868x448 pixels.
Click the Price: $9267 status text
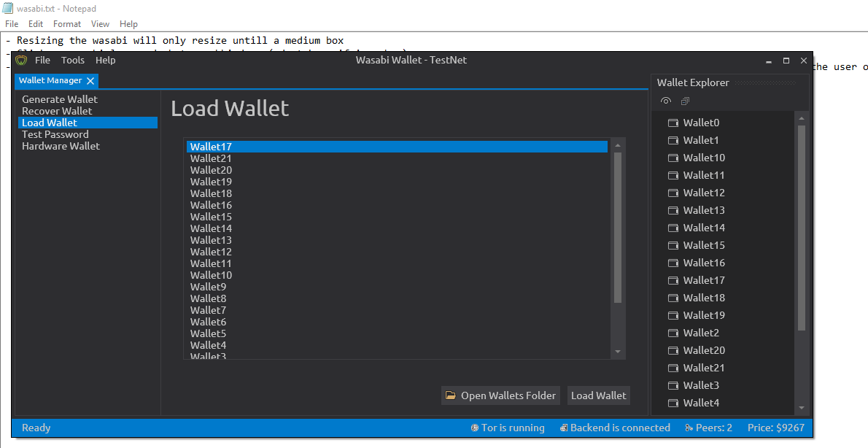tap(775, 428)
